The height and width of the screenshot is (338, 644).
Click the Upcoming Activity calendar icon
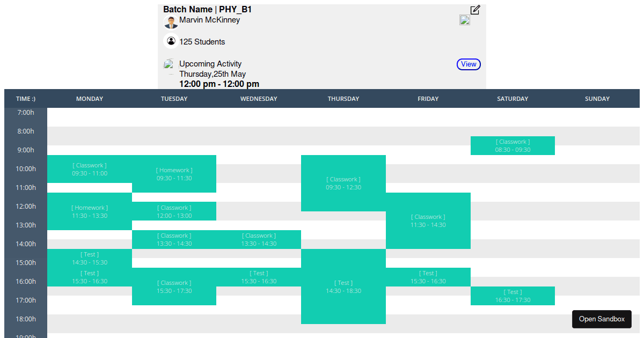[170, 65]
